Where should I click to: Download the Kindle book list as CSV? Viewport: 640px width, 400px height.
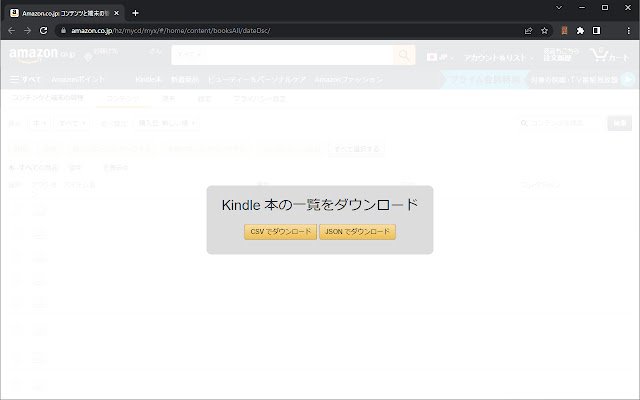click(280, 232)
